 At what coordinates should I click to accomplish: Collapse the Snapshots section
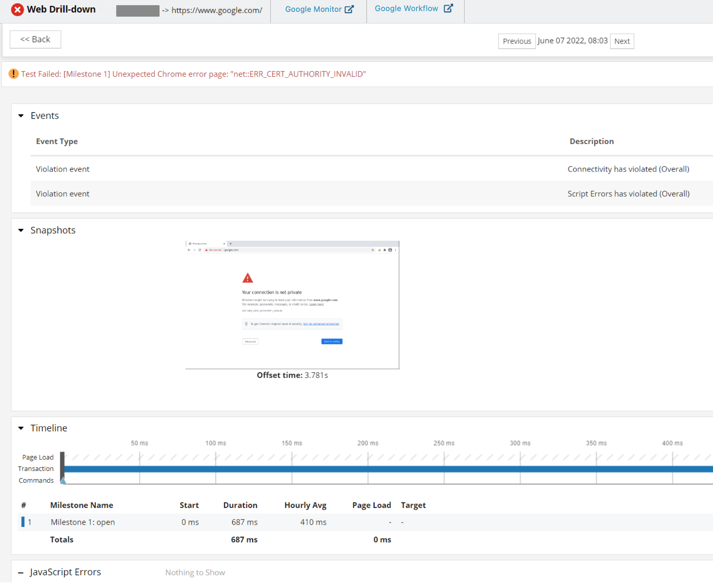[x=21, y=230]
